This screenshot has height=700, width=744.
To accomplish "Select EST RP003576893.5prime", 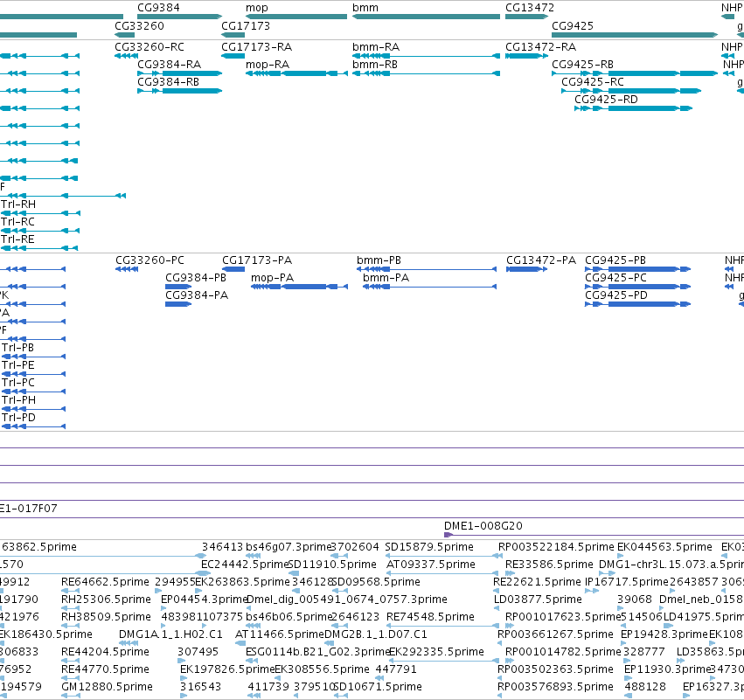I will point(555,687).
